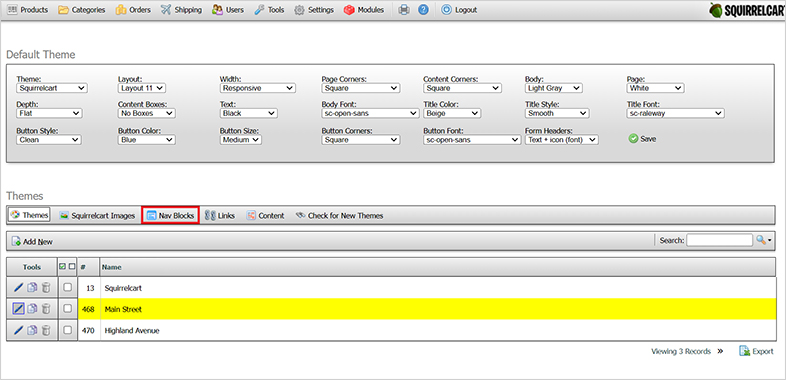
Task: Switch to the Links tab
Action: coord(220,216)
